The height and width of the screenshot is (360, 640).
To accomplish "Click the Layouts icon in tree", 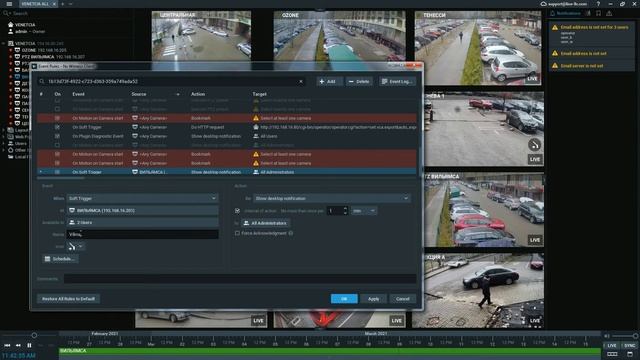I will coord(11,130).
